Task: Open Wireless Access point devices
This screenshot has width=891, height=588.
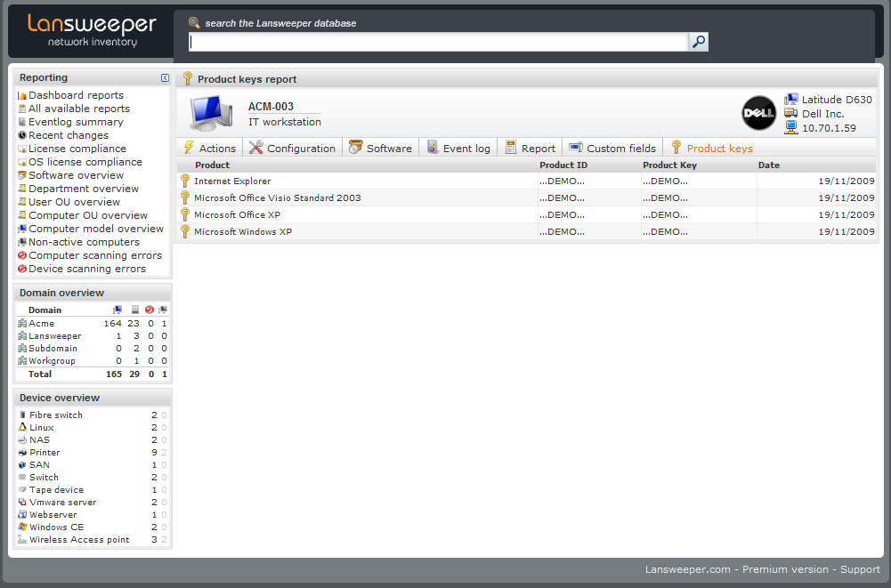Action: 79,540
